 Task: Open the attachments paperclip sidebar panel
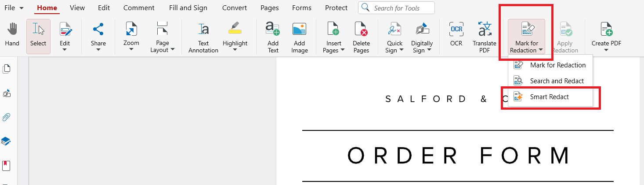[x=7, y=117]
